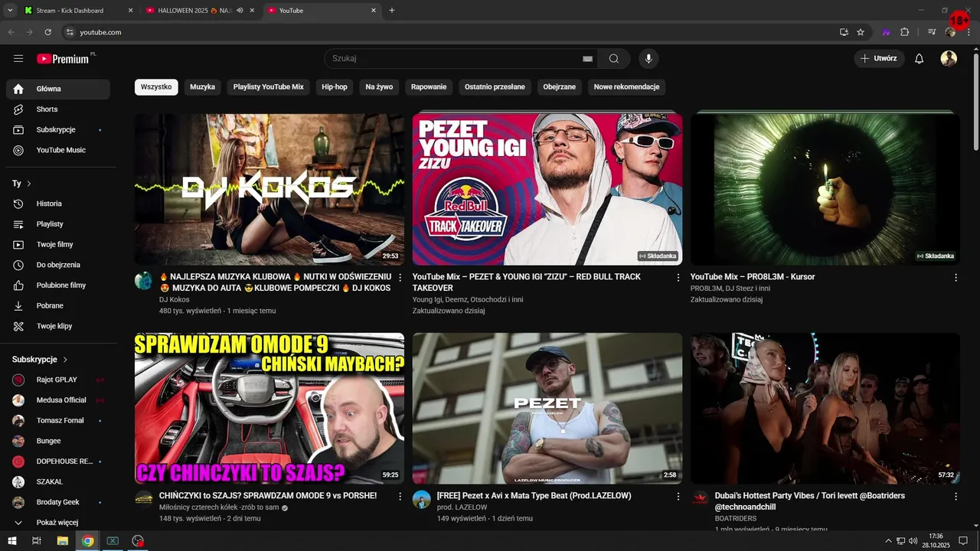
Task: Open Tomasz Fornal channel
Action: click(58, 420)
